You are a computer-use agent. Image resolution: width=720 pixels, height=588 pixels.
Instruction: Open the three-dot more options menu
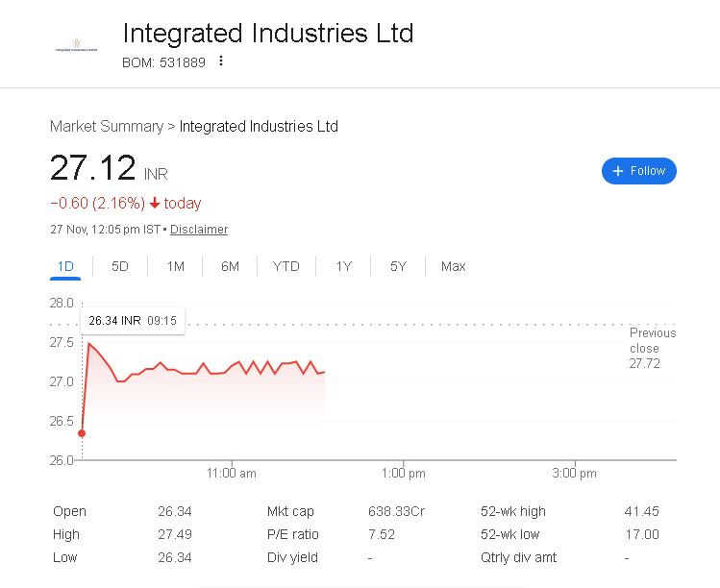[221, 61]
